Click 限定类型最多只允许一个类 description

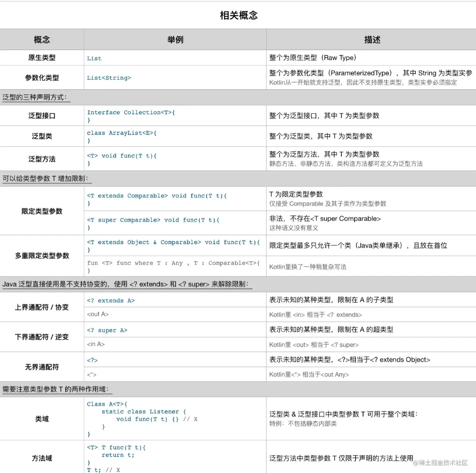click(358, 246)
